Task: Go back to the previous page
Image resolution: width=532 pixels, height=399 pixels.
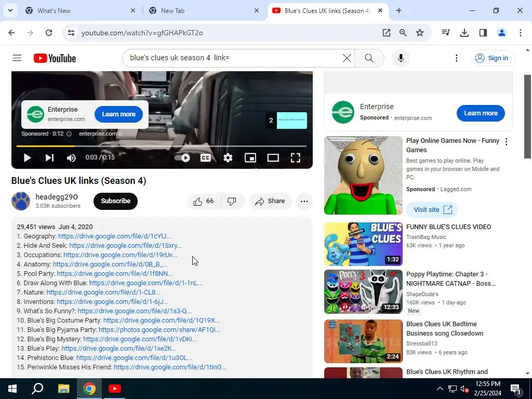Action: 11,33
